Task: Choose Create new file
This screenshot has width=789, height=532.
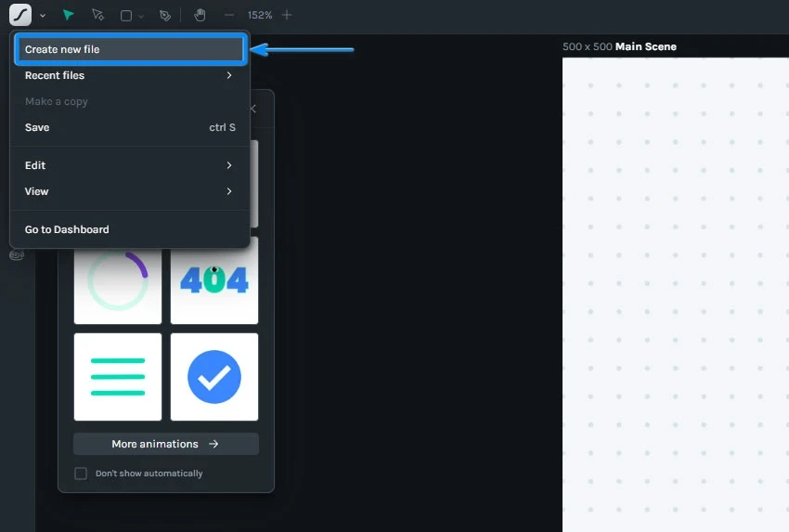Action: point(131,49)
